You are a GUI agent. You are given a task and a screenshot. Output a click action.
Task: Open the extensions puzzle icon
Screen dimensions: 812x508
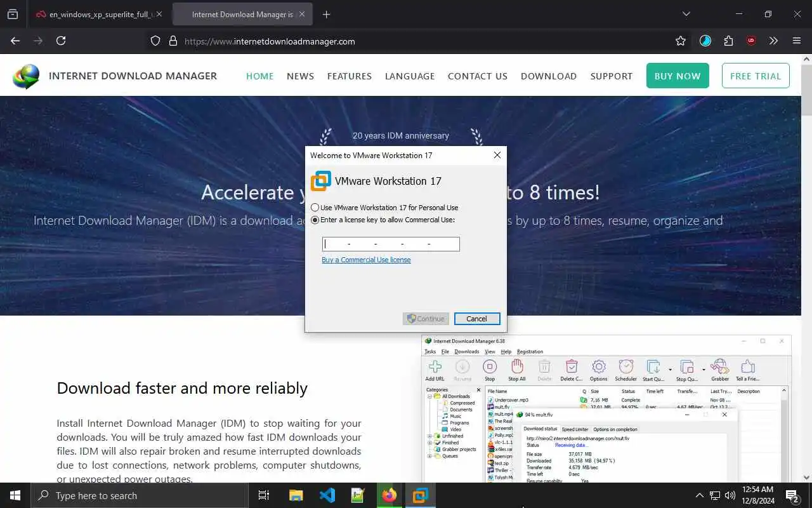coord(728,41)
